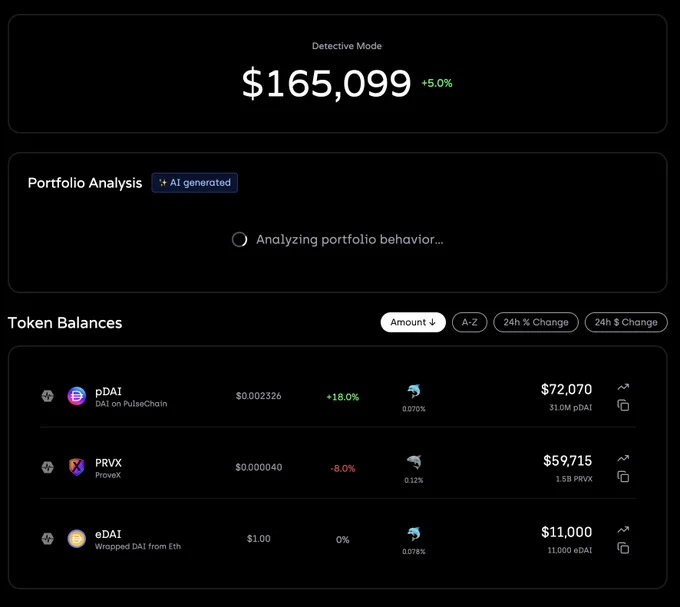Viewport: 680px width, 607px height.
Task: Click the $59,715 PRVX value
Action: click(x=568, y=460)
